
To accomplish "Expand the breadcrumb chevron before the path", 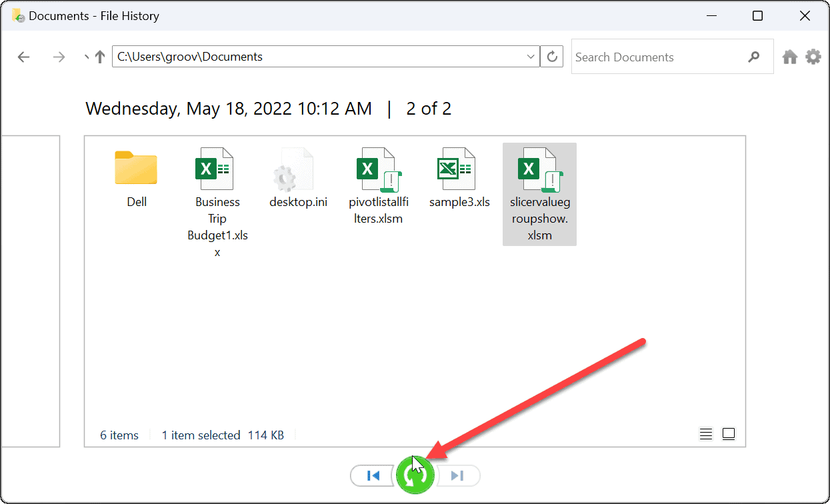I will [x=86, y=56].
